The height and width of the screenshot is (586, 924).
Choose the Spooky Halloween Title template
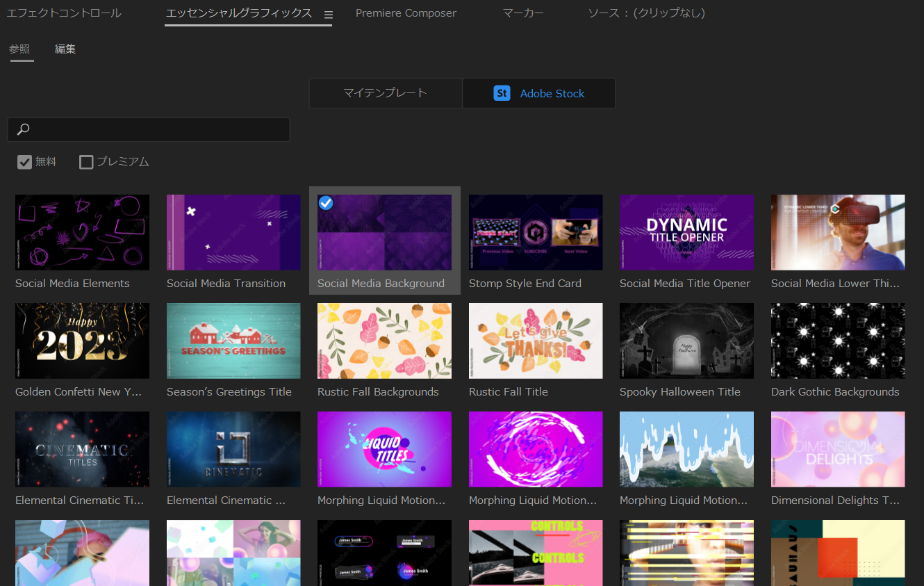coord(686,341)
